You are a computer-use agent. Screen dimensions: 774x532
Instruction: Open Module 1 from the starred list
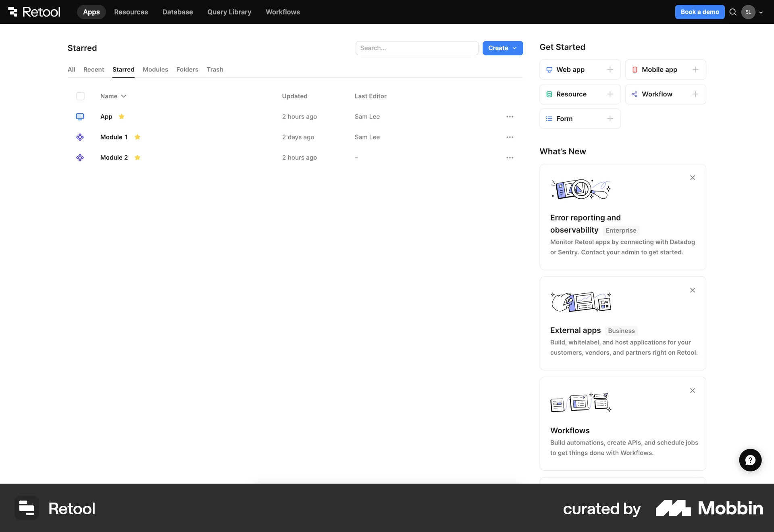point(114,137)
